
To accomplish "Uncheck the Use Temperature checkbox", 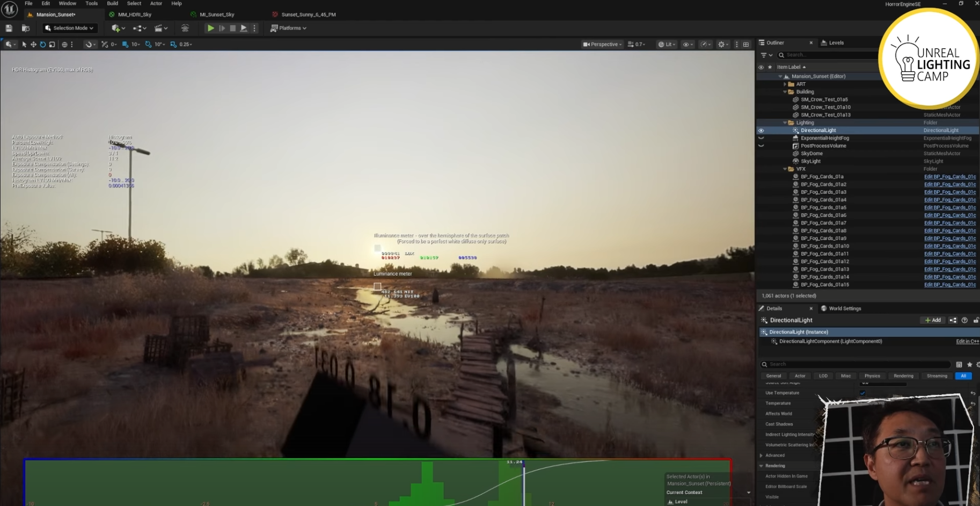I will pyautogui.click(x=862, y=393).
